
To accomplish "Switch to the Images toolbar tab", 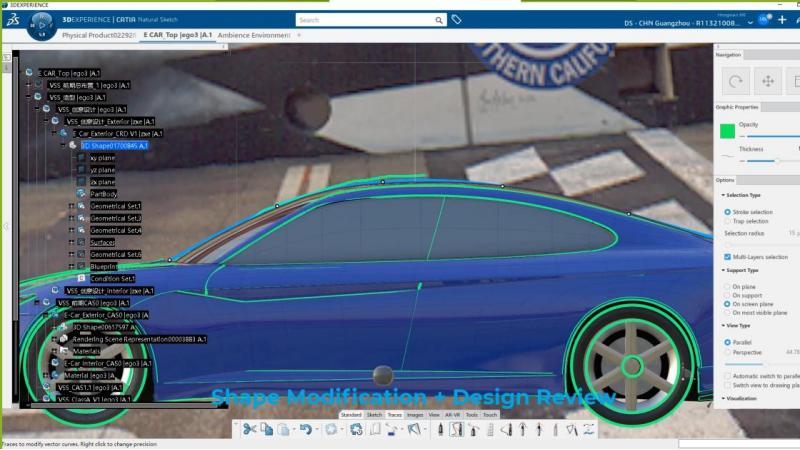I will [415, 415].
